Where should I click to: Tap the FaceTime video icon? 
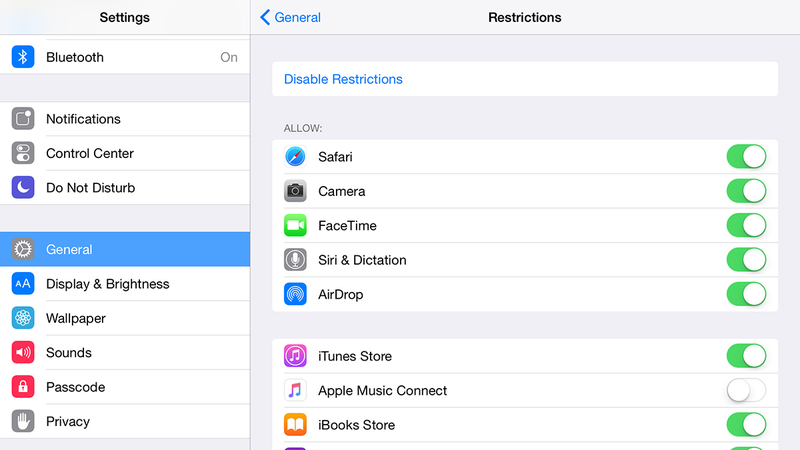[x=295, y=226]
